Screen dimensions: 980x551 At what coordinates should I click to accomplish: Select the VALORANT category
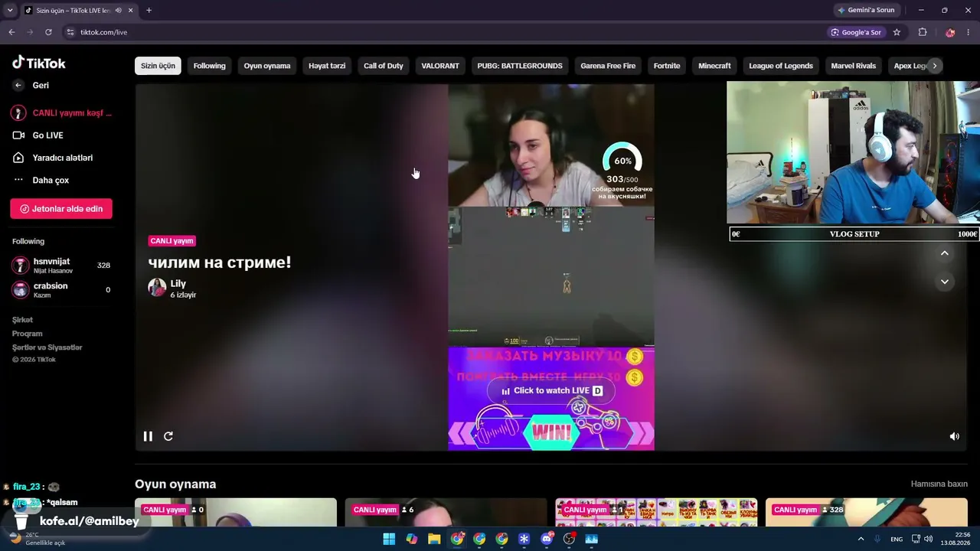(440, 66)
